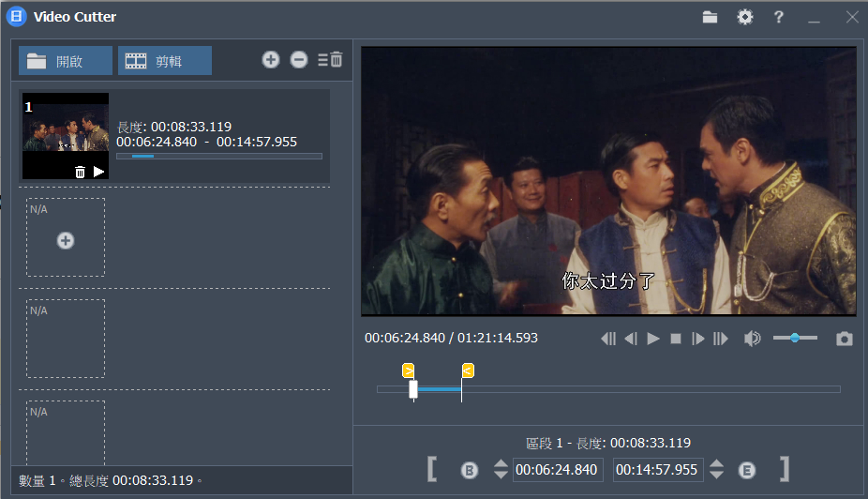Go to segment end E icon
Image resolution: width=868 pixels, height=499 pixels.
[x=747, y=470]
